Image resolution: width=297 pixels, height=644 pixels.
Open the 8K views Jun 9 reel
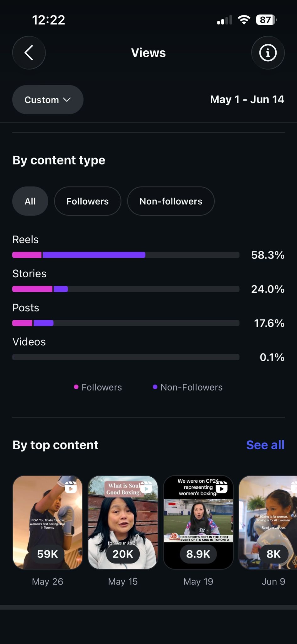tap(268, 522)
